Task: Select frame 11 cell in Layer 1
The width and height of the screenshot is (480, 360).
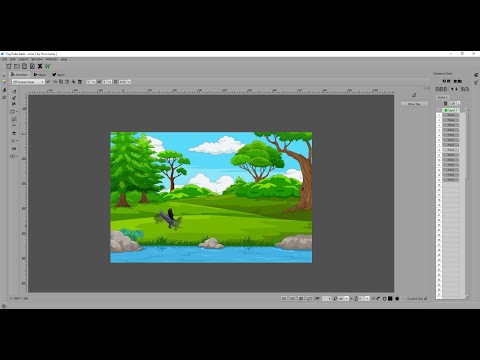Action: (451, 165)
